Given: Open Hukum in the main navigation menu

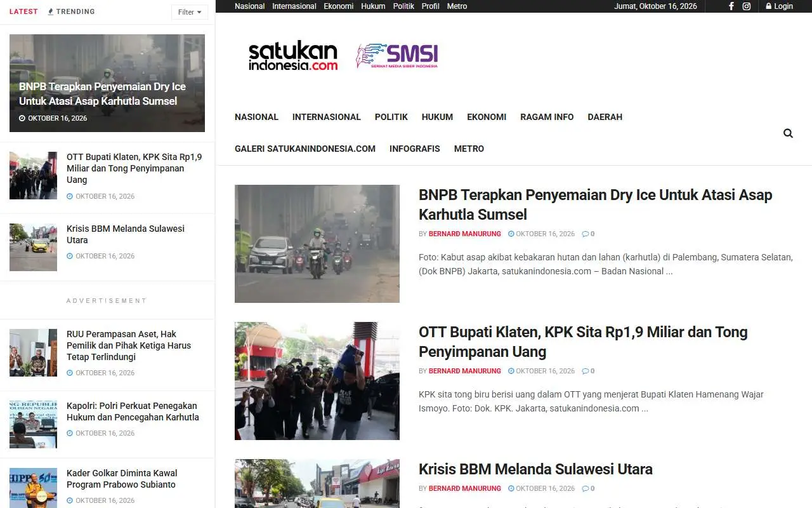Looking at the screenshot, I should [x=437, y=117].
